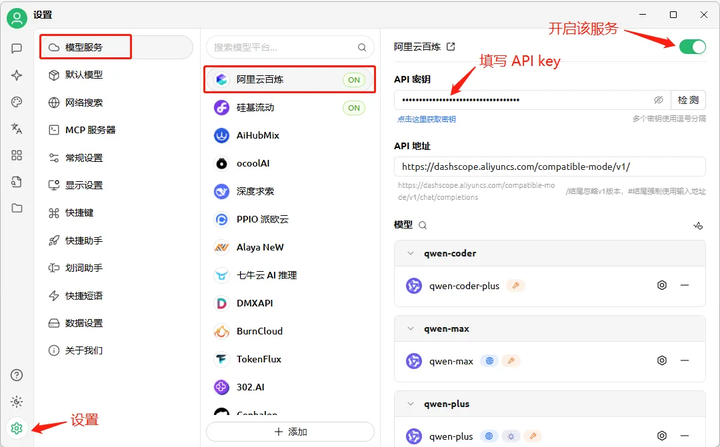Collapse the qwen-plus model group
This screenshot has height=447, width=720.
pos(411,404)
